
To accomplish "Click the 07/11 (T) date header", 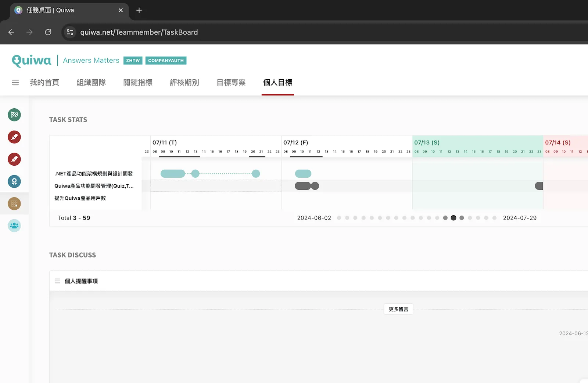I will click(165, 142).
